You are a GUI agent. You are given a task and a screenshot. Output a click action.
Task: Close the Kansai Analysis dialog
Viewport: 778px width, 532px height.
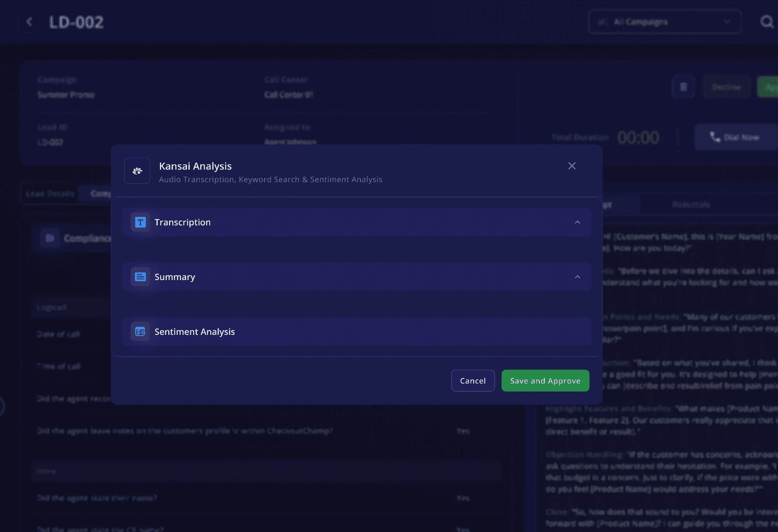click(572, 166)
